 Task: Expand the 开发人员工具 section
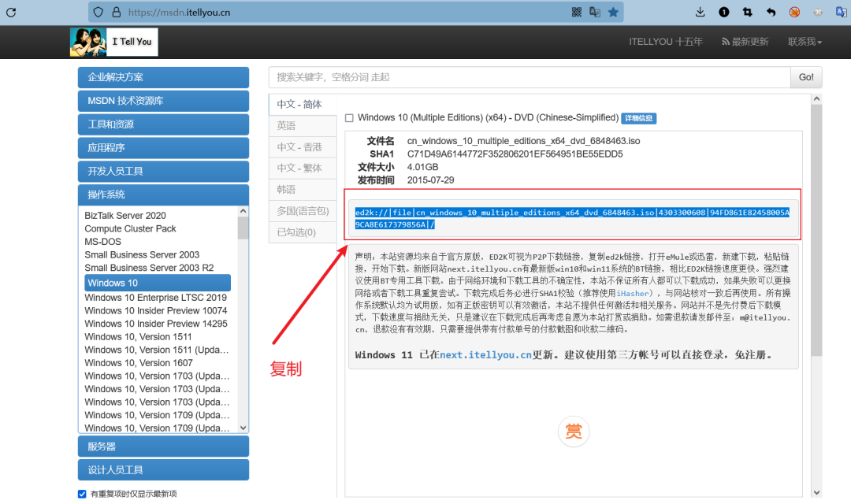(163, 171)
